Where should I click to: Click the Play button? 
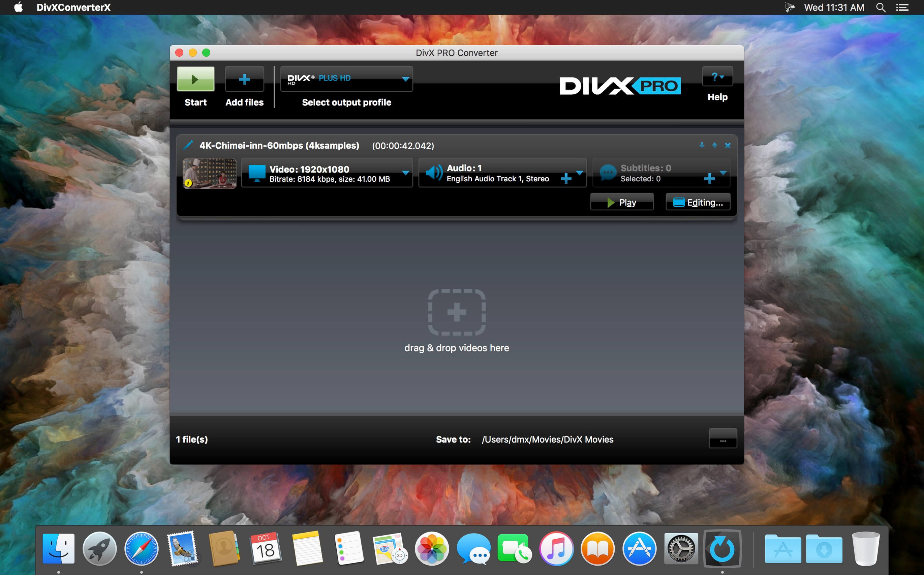point(622,202)
